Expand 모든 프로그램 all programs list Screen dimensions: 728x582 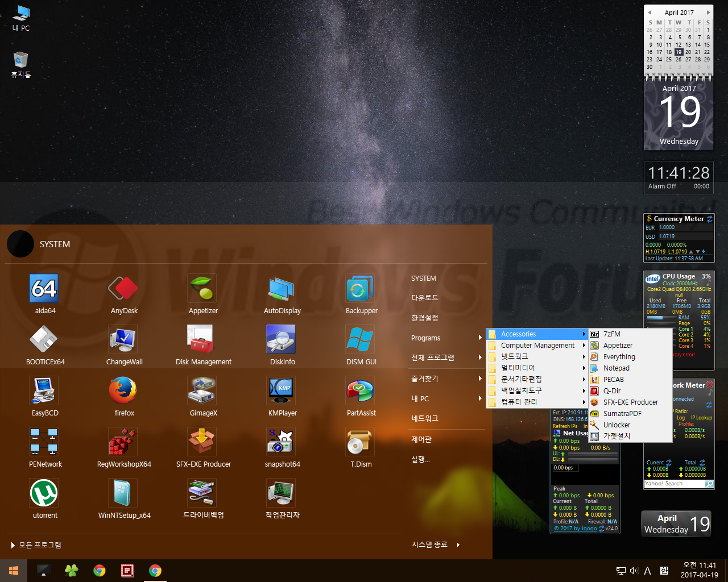coord(36,545)
